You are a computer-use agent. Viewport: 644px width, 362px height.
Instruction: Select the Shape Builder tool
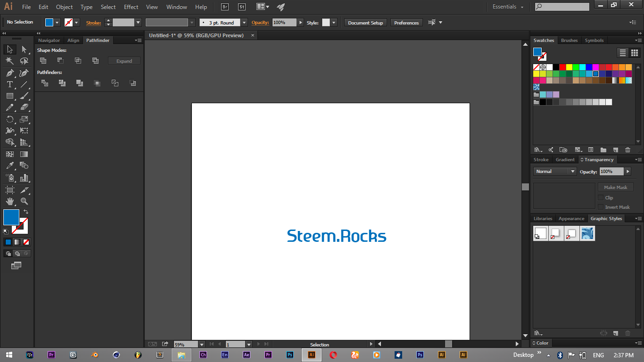click(9, 142)
